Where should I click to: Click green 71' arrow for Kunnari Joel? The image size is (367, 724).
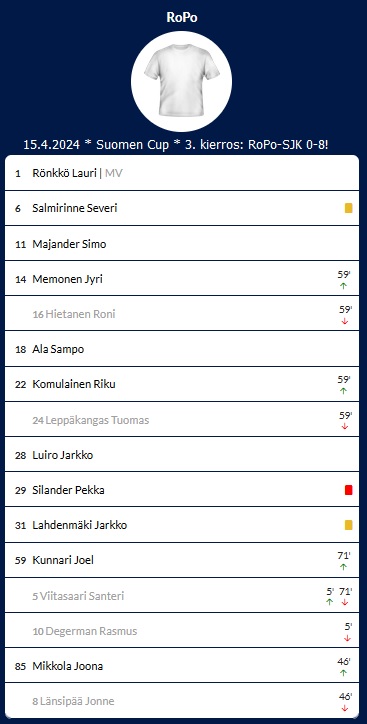coord(343,567)
